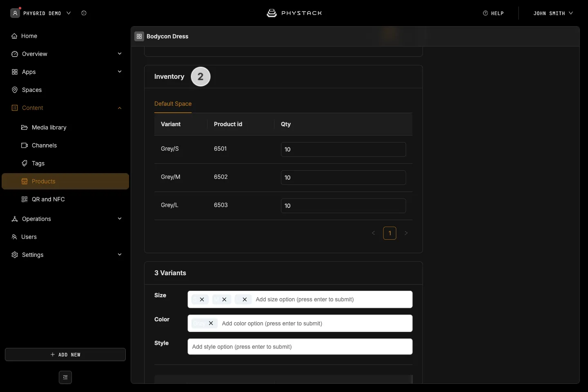The width and height of the screenshot is (588, 392).
Task: Click the Phystack logo in header
Action: (x=294, y=13)
